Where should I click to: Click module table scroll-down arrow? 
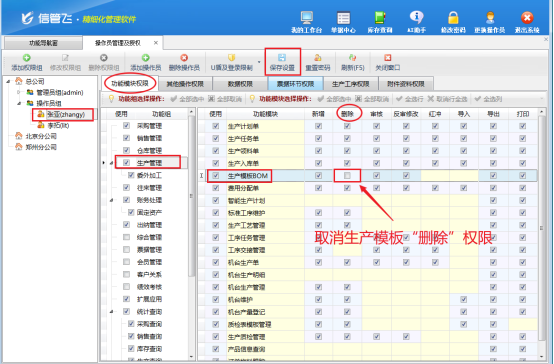[x=541, y=357]
